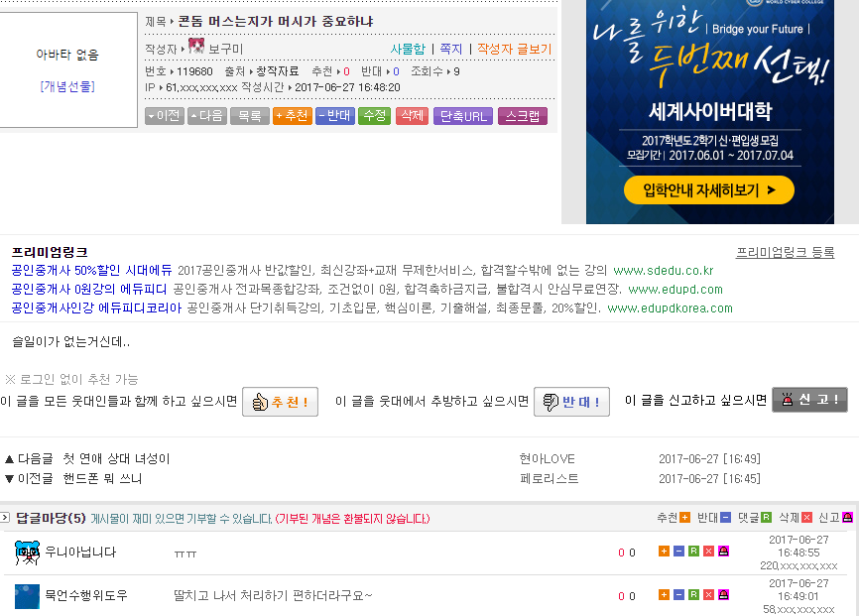This screenshot has width=859, height=616.
Task: Click 묵언수행위도우 commenter avatar
Action: (x=27, y=596)
